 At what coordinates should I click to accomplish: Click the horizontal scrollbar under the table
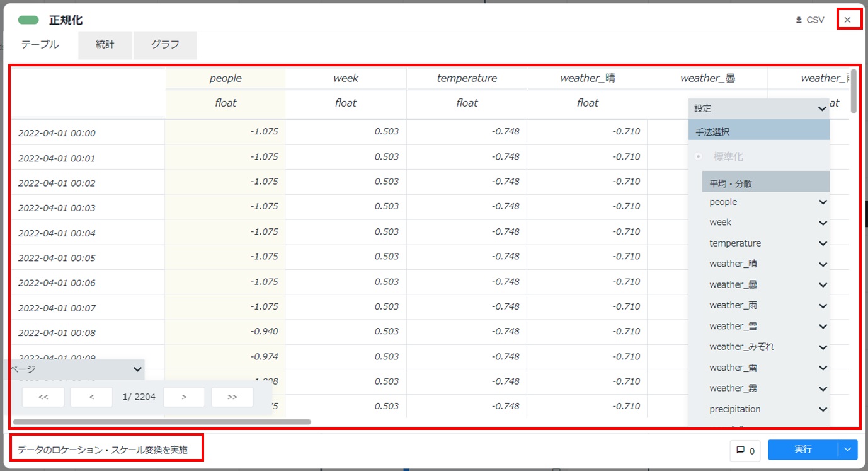tap(162, 422)
